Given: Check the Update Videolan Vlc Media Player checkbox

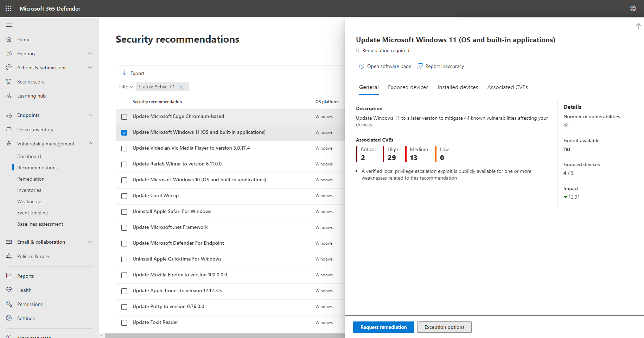Looking at the screenshot, I should pyautogui.click(x=124, y=149).
